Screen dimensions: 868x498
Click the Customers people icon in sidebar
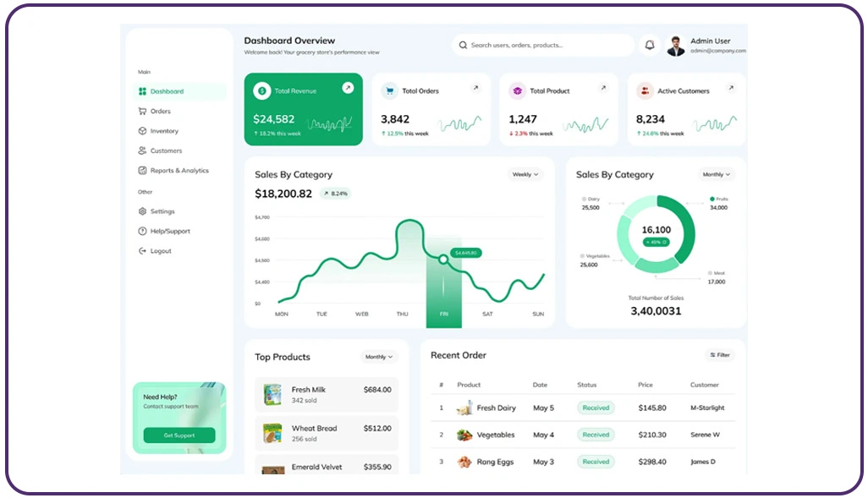coord(142,150)
